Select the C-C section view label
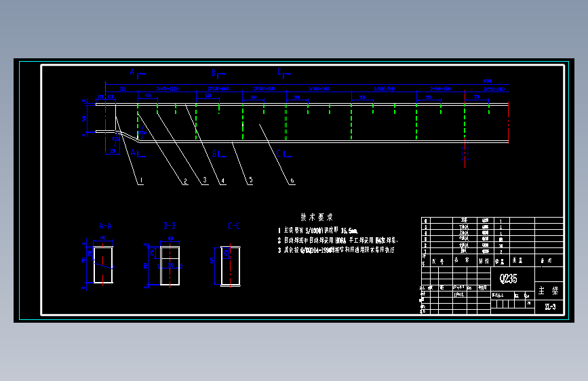Image resolution: width=588 pixels, height=381 pixels. click(234, 226)
